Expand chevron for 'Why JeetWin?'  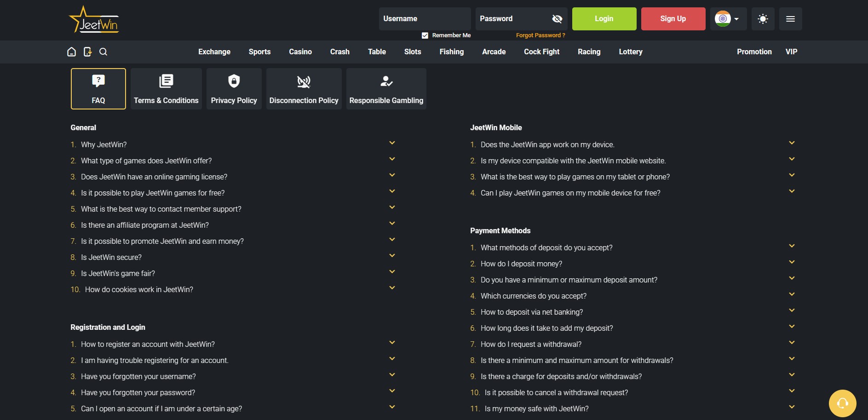coord(392,143)
